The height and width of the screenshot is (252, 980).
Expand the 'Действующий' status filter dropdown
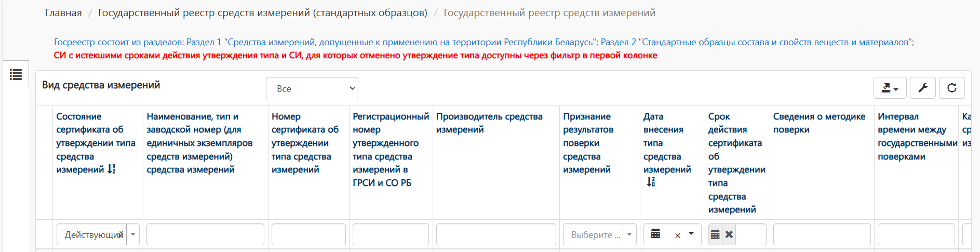click(x=133, y=235)
